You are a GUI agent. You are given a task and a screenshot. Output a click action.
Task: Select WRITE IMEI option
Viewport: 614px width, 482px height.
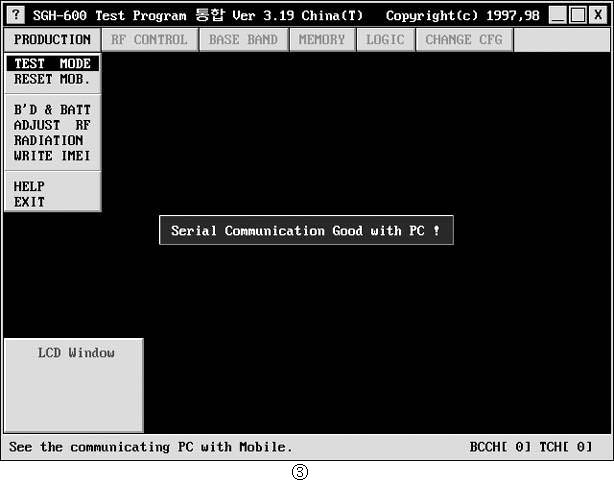(52, 156)
